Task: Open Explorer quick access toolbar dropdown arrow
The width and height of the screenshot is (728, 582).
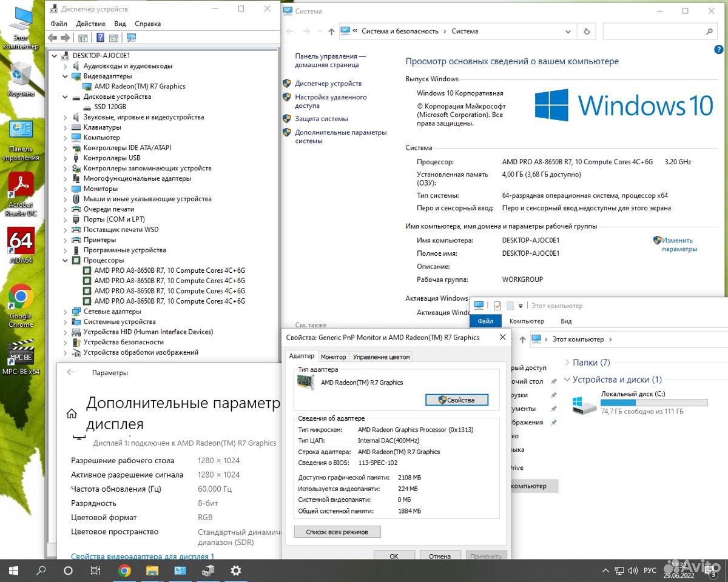Action: pyautogui.click(x=521, y=306)
